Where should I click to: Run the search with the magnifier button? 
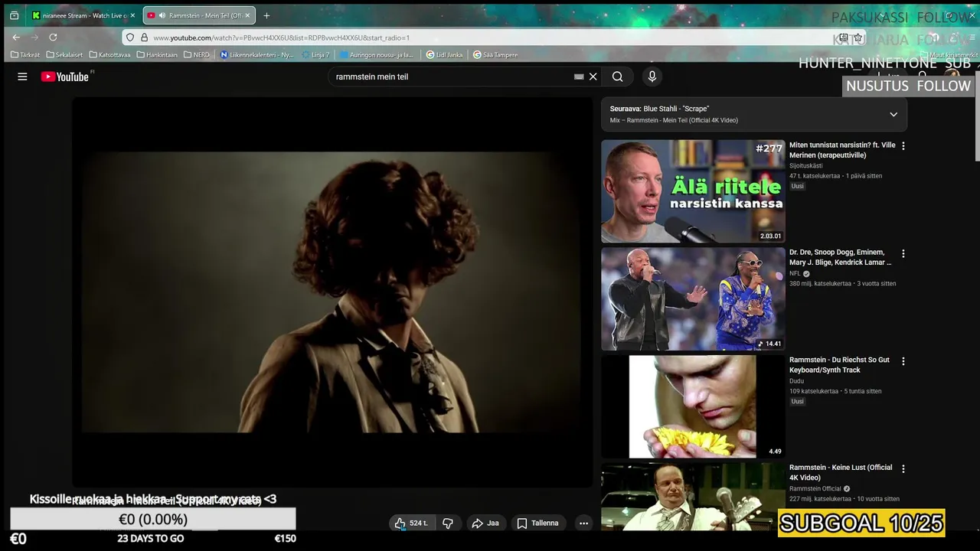click(617, 77)
